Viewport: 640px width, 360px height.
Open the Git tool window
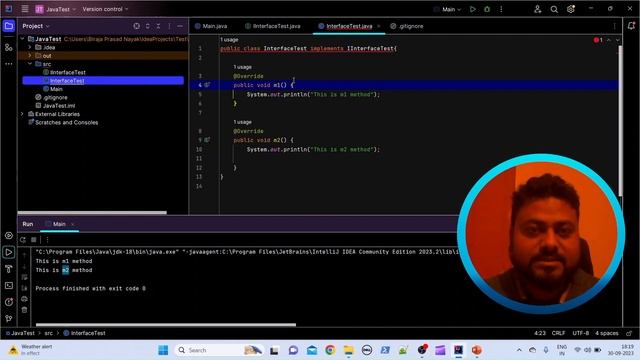point(9,319)
